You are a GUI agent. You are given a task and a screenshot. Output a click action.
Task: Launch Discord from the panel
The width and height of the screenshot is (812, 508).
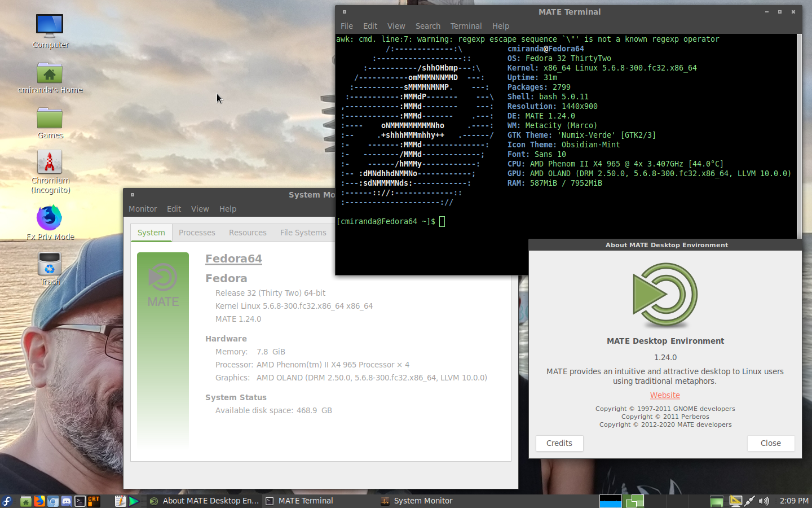coord(66,501)
